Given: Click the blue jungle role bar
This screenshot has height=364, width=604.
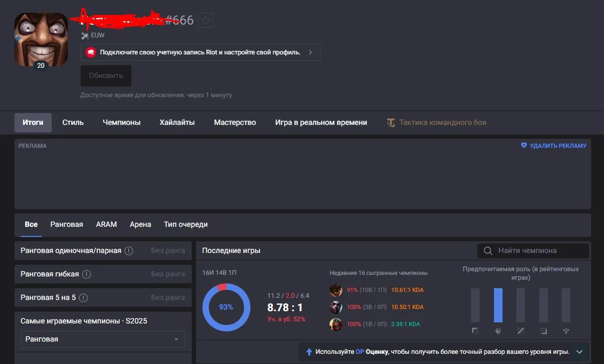Looking at the screenshot, I should tap(498, 305).
